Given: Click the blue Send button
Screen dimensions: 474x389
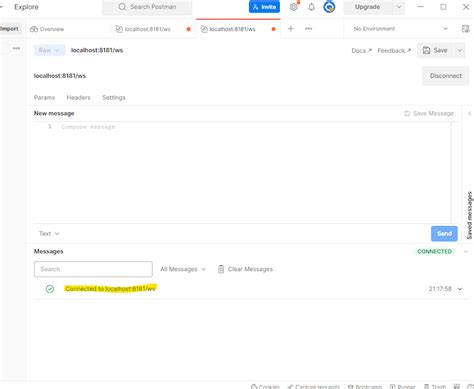Looking at the screenshot, I should point(444,234).
